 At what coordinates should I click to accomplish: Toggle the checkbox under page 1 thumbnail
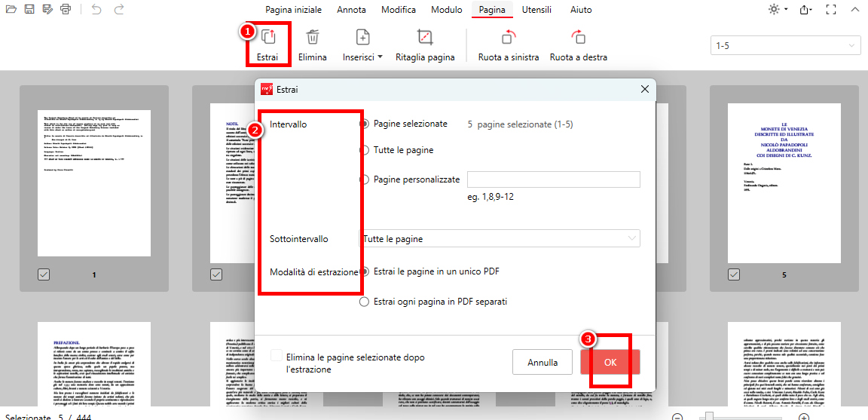tap(44, 274)
